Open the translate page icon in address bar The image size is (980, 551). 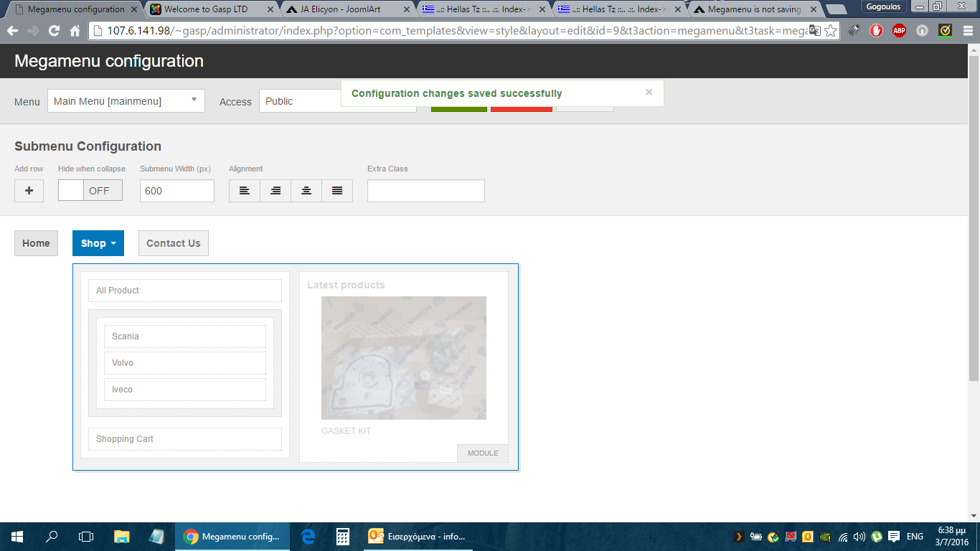(814, 31)
